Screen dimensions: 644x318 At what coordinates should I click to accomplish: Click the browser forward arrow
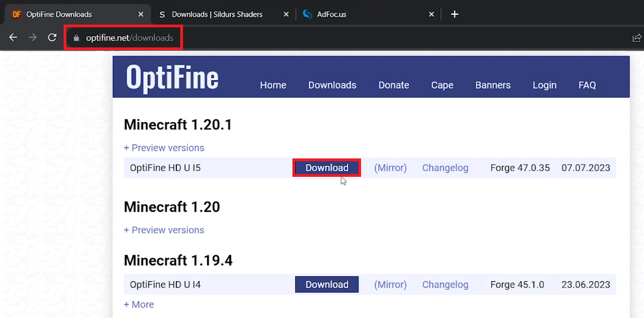[32, 37]
